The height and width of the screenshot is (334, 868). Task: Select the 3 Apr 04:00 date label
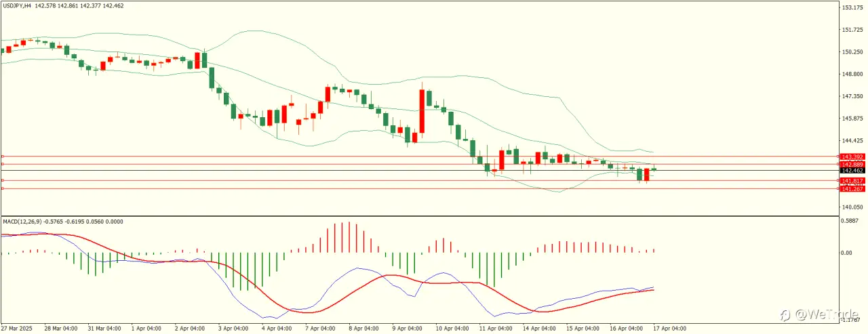(233, 329)
